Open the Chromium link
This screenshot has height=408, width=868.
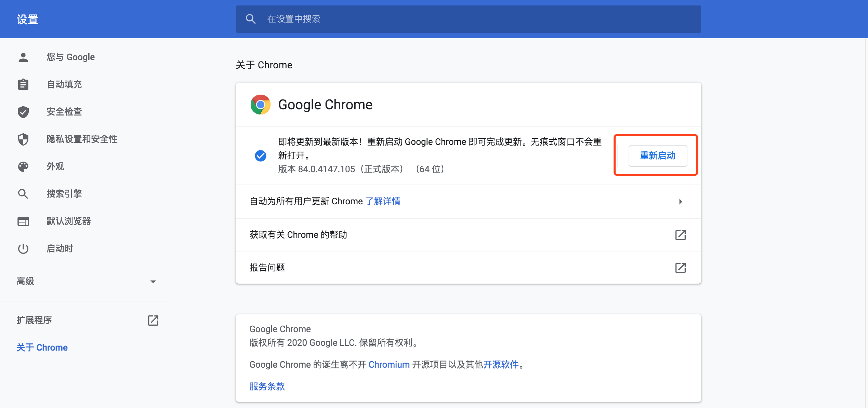pos(389,365)
